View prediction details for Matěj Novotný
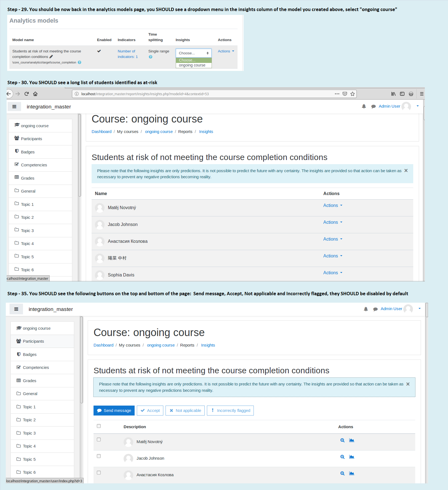This screenshot has width=448, height=490. pos(342,440)
